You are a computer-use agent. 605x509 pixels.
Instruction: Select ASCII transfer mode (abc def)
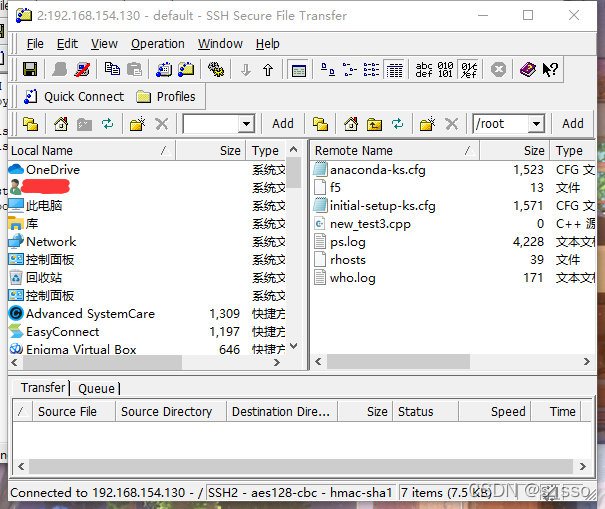click(x=424, y=70)
